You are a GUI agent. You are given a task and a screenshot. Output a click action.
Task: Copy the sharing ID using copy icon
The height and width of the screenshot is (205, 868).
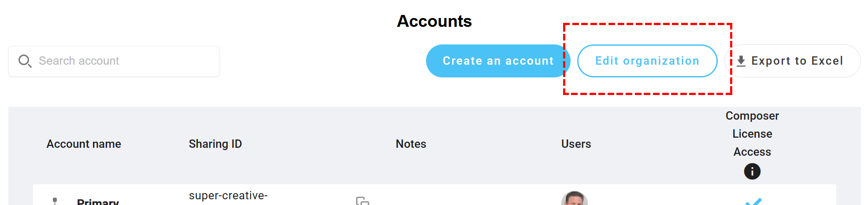pyautogui.click(x=362, y=201)
